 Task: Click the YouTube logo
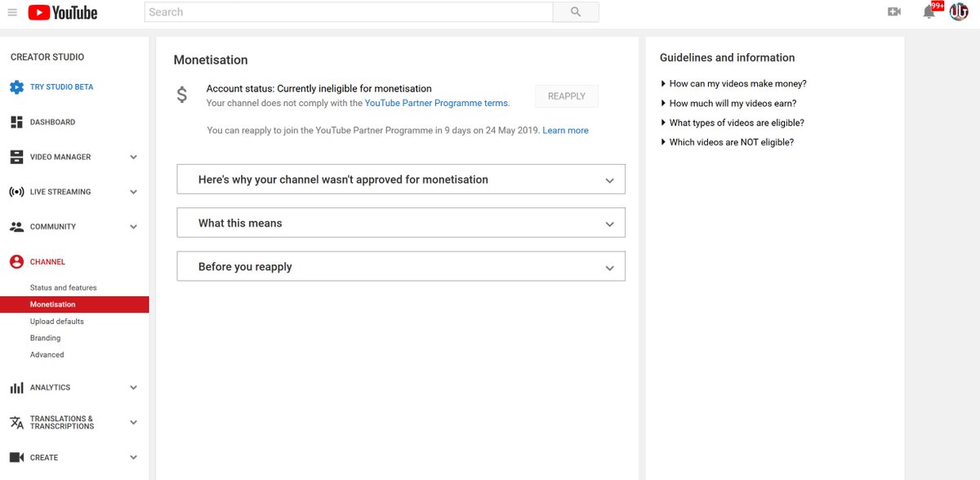tap(62, 12)
